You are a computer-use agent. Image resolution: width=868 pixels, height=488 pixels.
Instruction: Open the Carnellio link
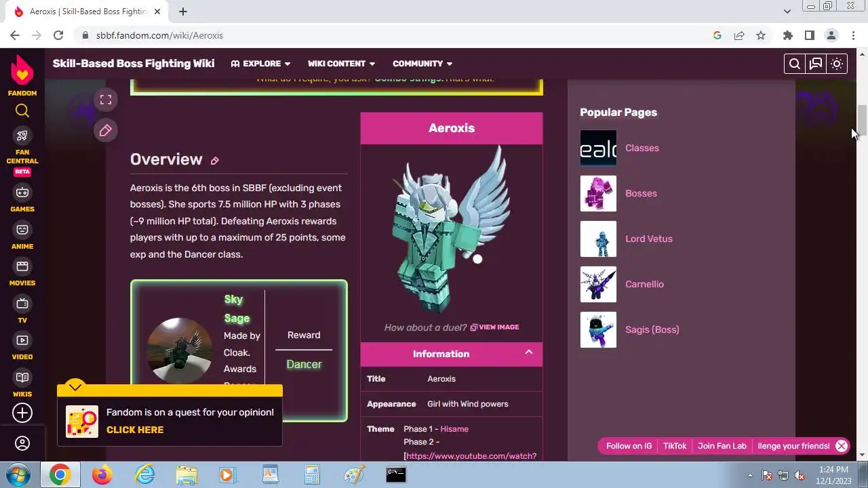click(x=644, y=284)
